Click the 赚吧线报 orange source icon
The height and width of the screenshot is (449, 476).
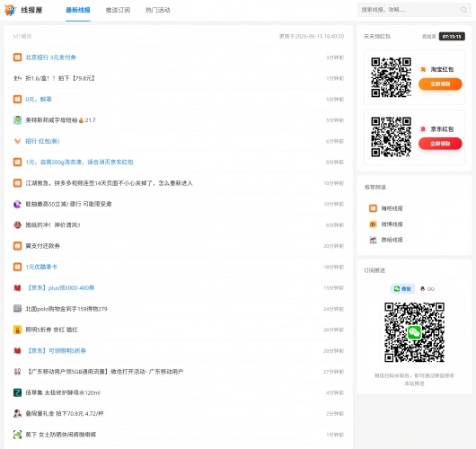click(373, 208)
